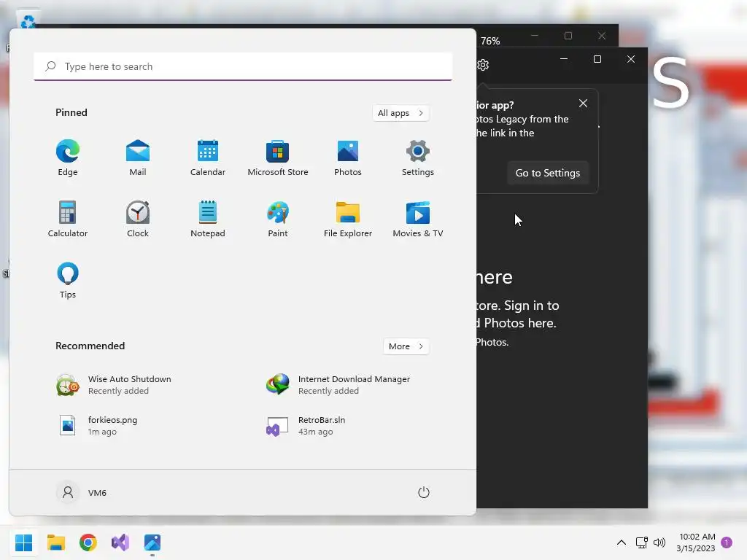Open Settings from pinned apps
Viewport: 747px width, 560px height.
(x=418, y=158)
